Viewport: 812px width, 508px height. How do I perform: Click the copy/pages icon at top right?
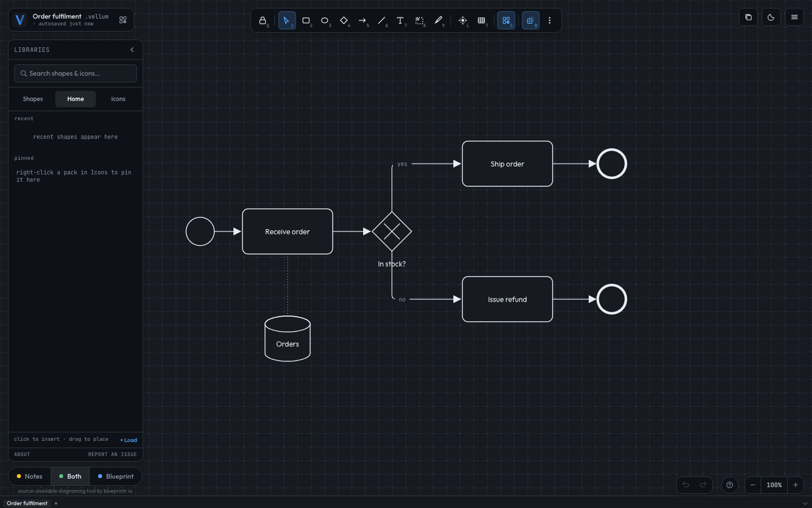[x=748, y=17]
